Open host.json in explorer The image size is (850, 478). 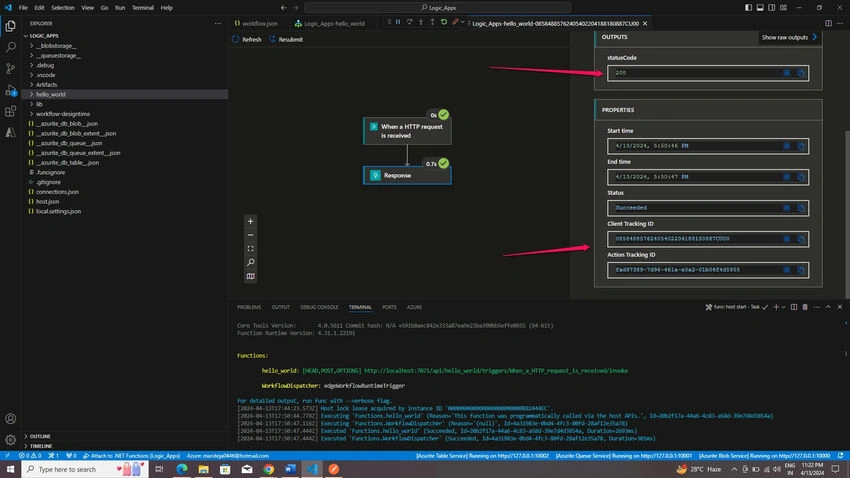tap(47, 202)
